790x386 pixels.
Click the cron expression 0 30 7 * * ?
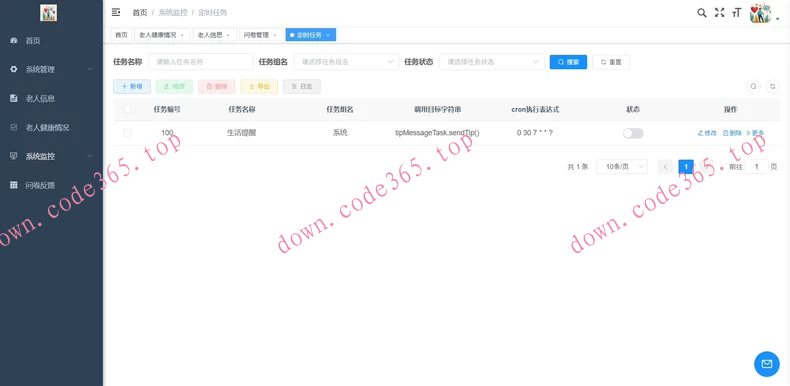535,133
